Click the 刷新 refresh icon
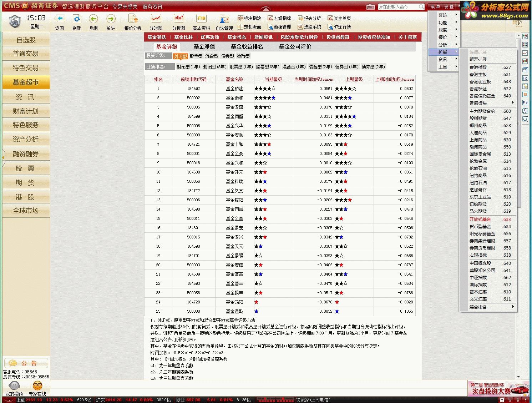 point(77,19)
